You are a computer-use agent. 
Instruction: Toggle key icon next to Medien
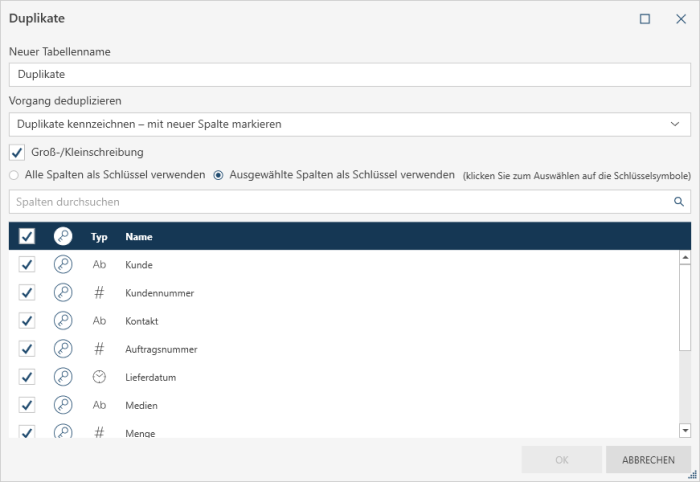click(x=63, y=405)
